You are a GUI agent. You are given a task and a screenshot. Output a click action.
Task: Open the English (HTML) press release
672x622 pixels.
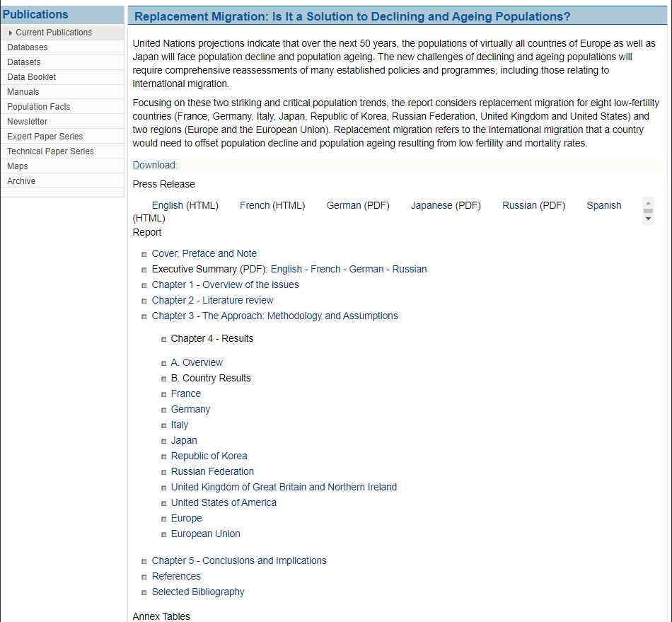[x=185, y=205]
